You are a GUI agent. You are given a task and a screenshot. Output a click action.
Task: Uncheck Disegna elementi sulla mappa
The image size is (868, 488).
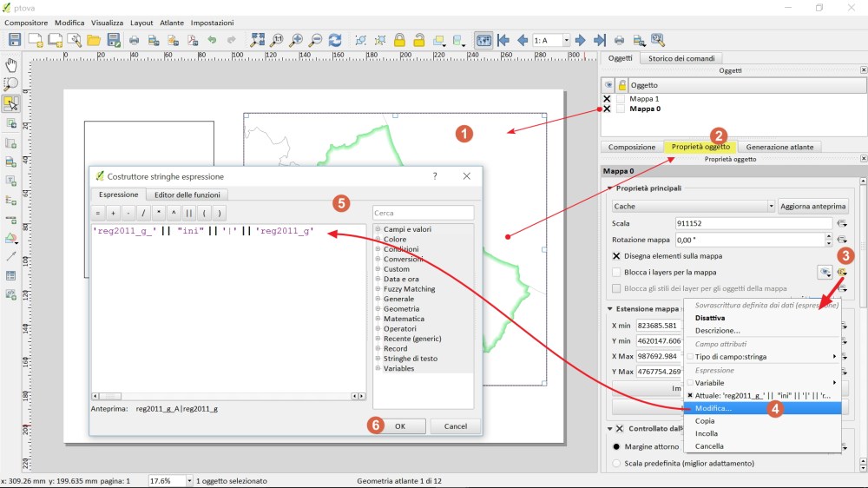(x=617, y=256)
